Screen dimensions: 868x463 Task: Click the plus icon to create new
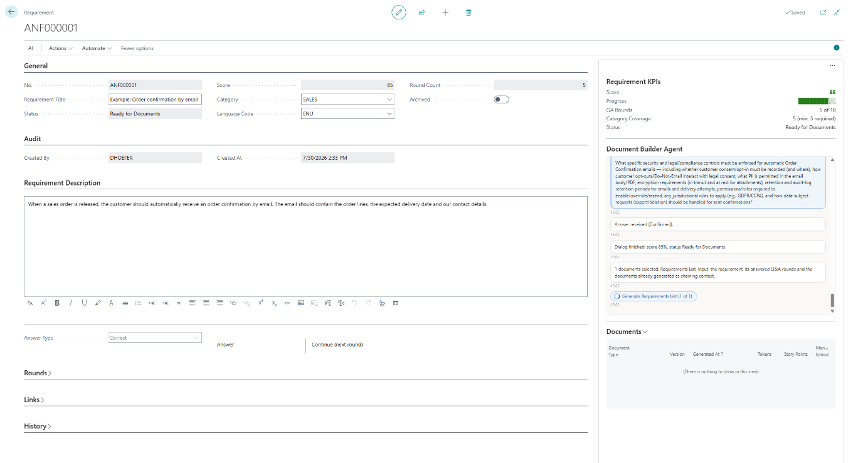(x=445, y=13)
